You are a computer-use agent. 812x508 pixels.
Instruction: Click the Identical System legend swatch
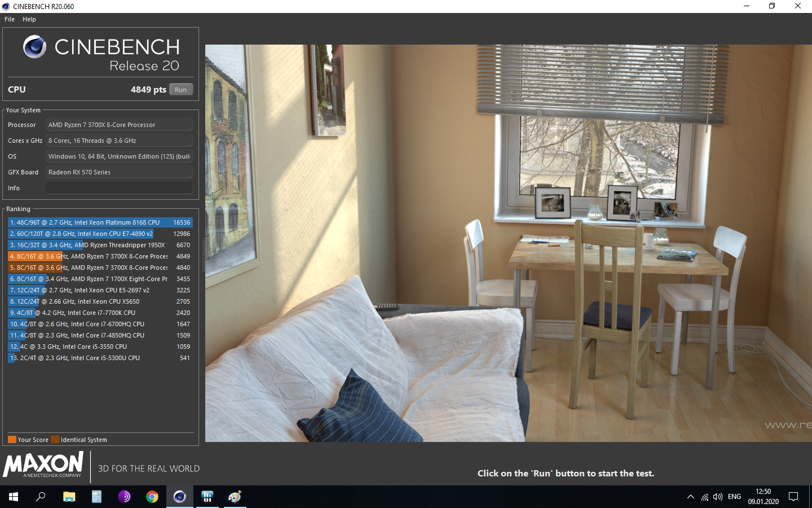pyautogui.click(x=55, y=440)
